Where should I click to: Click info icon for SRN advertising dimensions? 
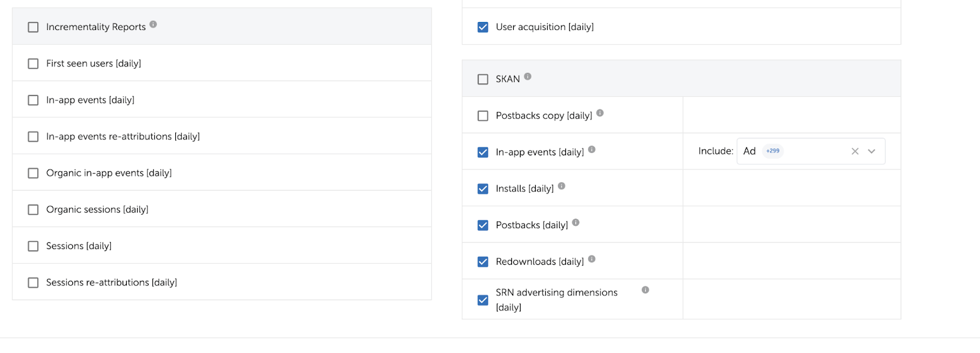[x=645, y=290]
